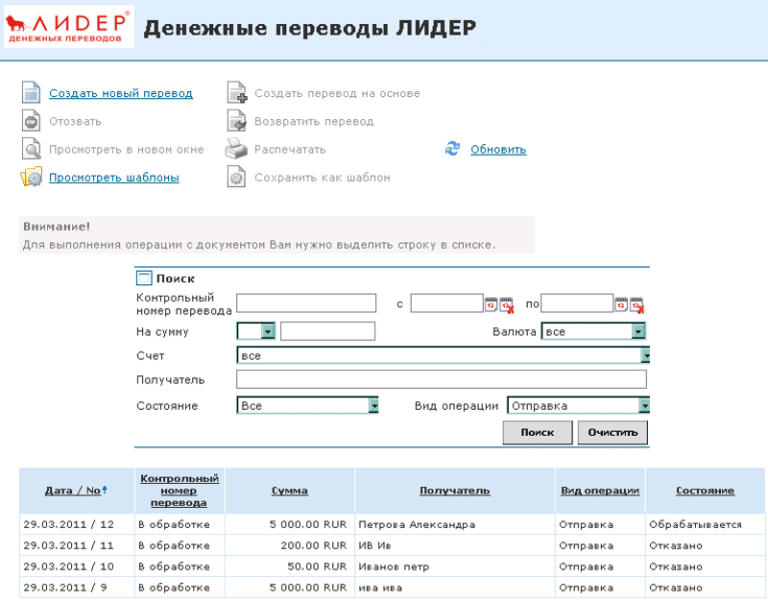Click the Обновить link
This screenshot has height=602, width=768.
(x=498, y=149)
